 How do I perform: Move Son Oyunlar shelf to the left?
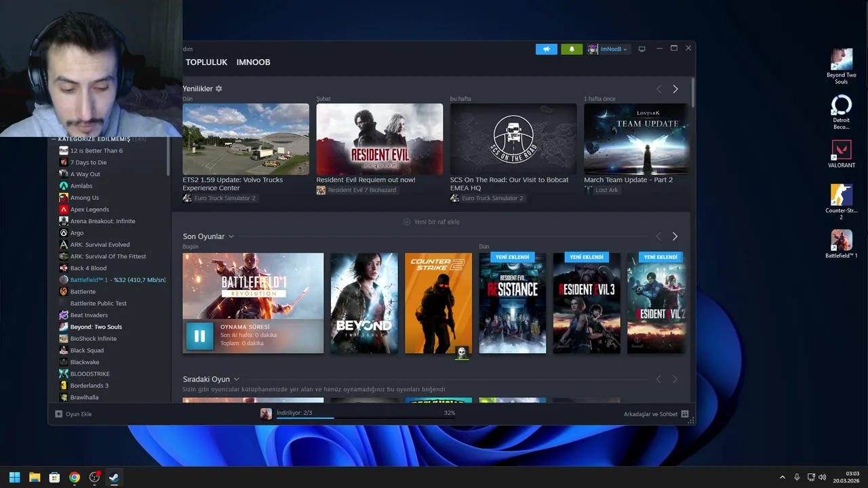pos(658,237)
